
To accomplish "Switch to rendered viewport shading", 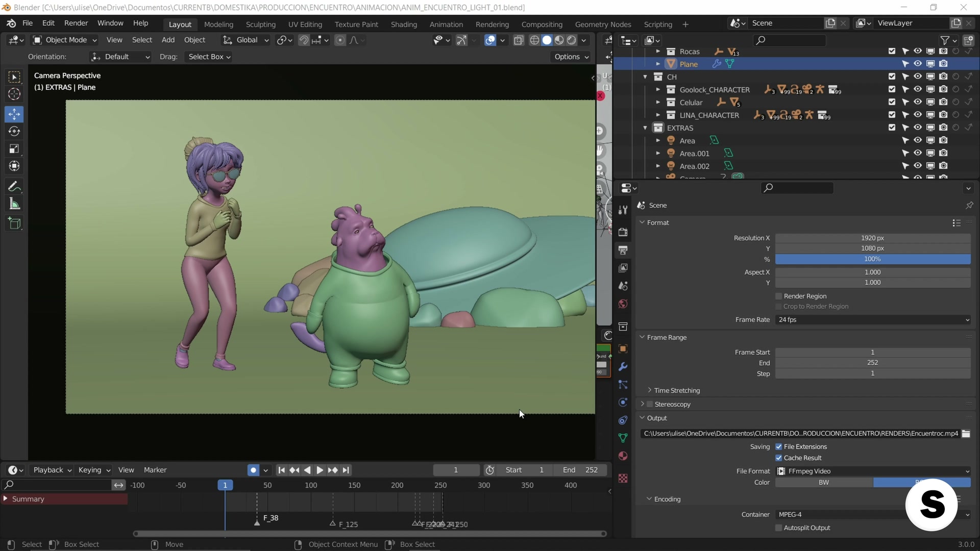I will (572, 40).
